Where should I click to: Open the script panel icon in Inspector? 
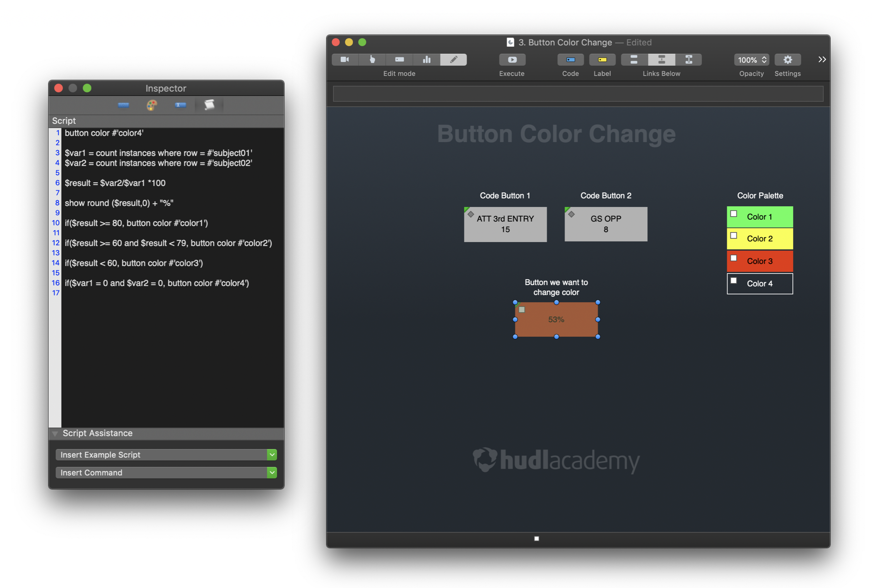tap(209, 105)
